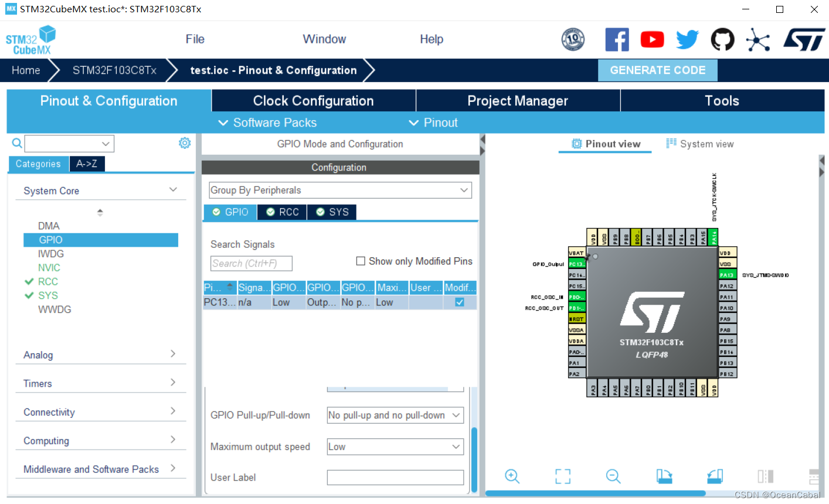Select the RCC peripheral tab
This screenshot has height=504, width=829.
[283, 212]
